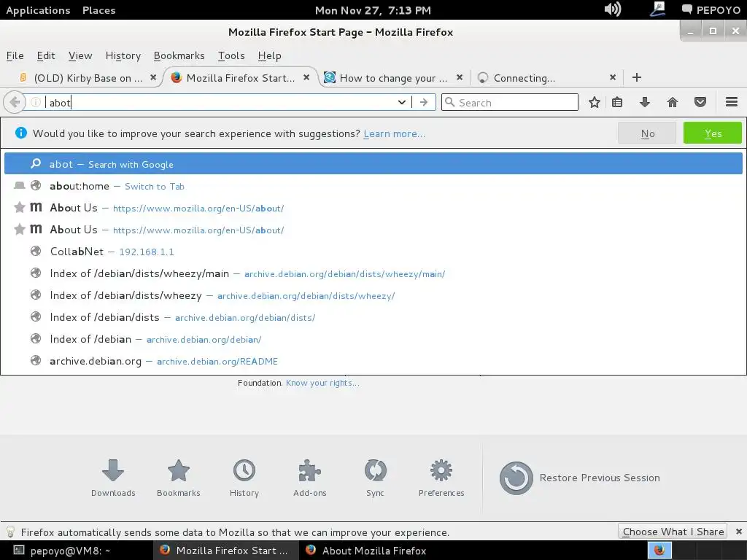This screenshot has height=560, width=747.
Task: Close the (OLD) Kirby Base tab
Action: 153,77
